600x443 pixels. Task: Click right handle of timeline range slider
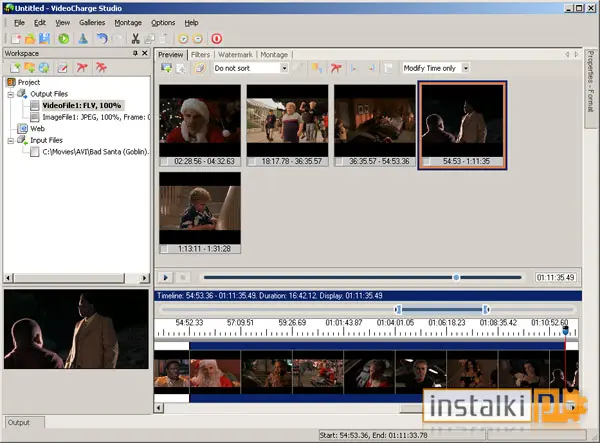[x=486, y=309]
